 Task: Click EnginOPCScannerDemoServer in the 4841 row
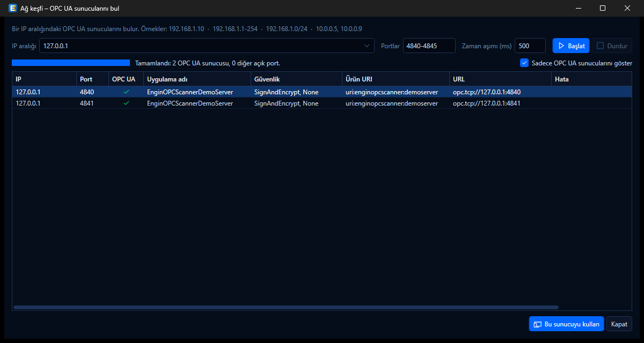[190, 103]
